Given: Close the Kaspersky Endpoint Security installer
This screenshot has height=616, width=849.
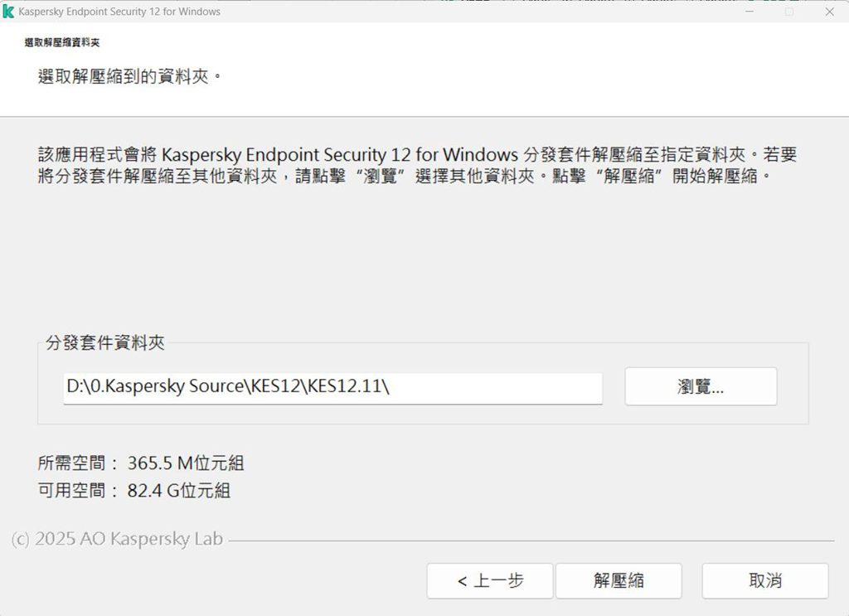Looking at the screenshot, I should pos(829,12).
